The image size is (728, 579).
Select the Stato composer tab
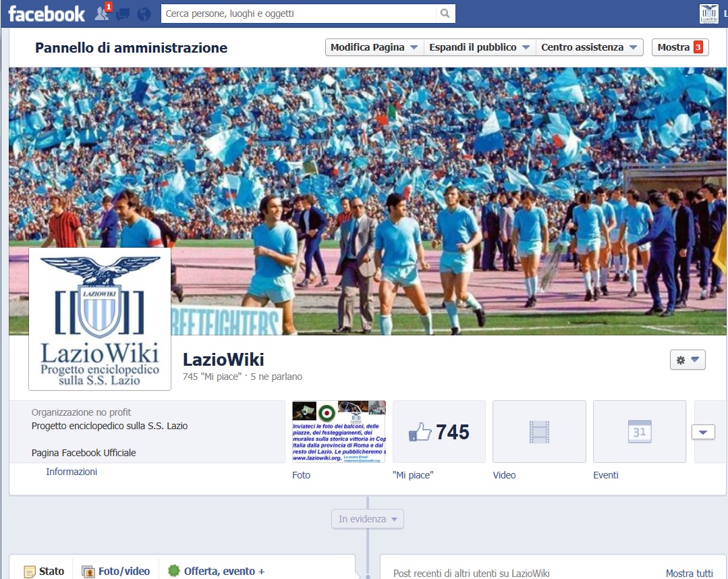[x=45, y=571]
